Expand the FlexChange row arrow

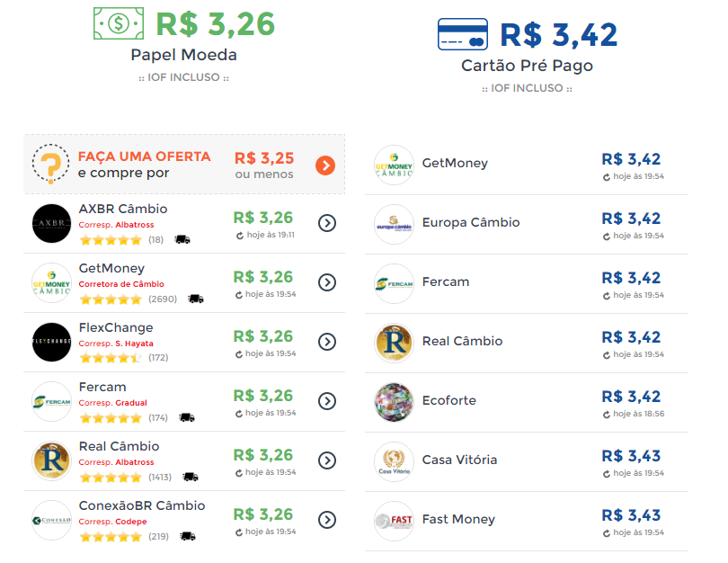pos(327,342)
